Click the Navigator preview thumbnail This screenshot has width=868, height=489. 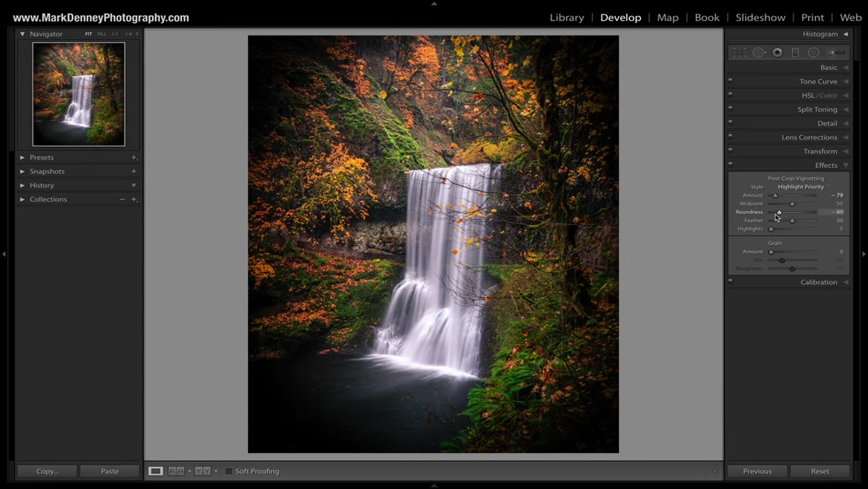(x=79, y=94)
